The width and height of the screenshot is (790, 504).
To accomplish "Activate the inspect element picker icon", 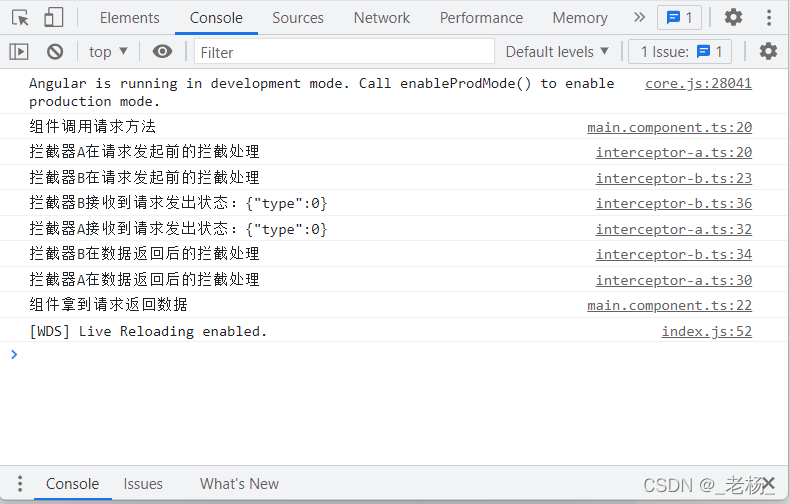I will tap(21, 18).
